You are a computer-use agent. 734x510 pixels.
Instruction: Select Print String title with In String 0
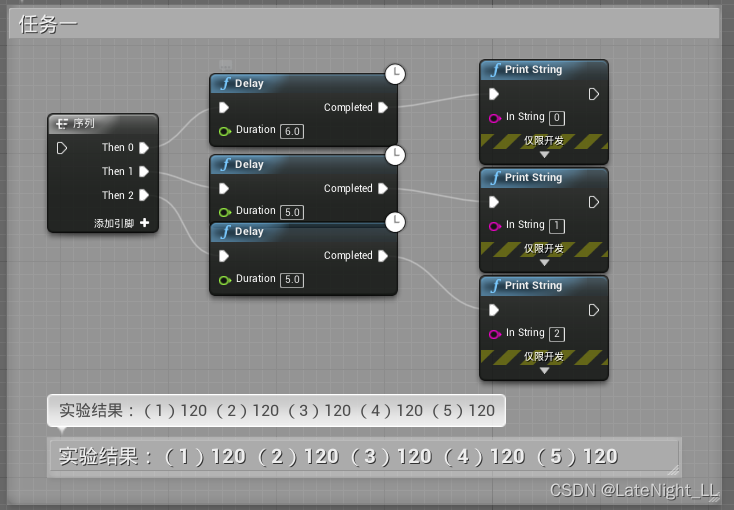coord(533,69)
